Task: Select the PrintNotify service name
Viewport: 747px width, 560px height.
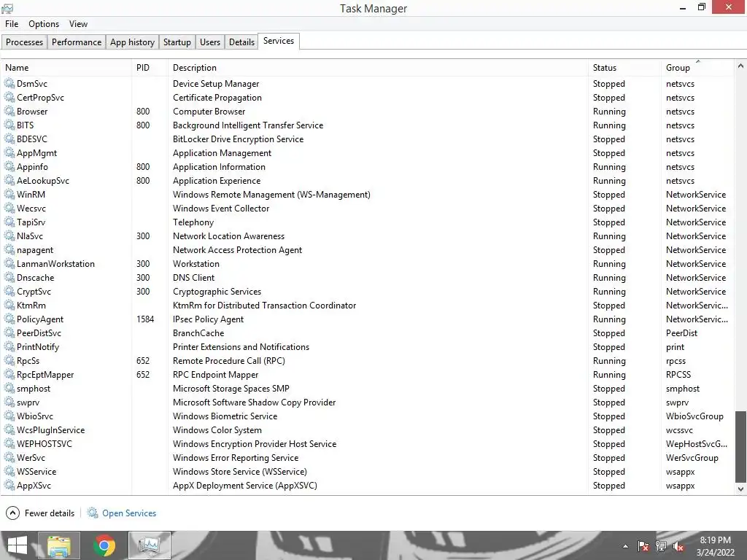Action: [38, 347]
